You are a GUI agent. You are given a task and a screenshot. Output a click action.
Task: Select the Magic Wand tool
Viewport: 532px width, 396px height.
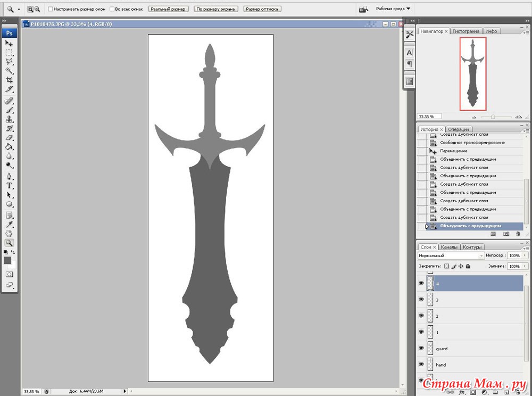click(x=9, y=71)
